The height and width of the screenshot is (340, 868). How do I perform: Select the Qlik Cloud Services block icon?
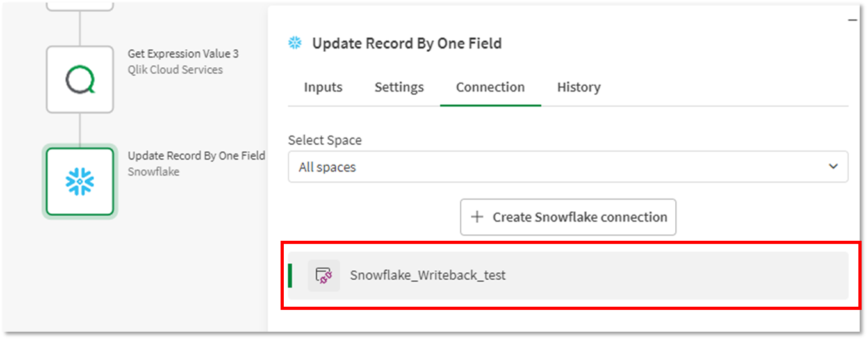tap(80, 80)
